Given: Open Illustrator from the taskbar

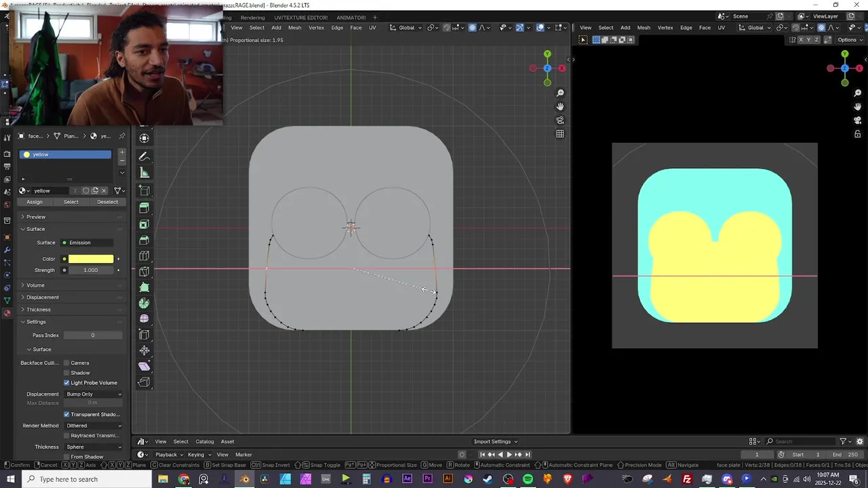Looking at the screenshot, I should tap(448, 479).
